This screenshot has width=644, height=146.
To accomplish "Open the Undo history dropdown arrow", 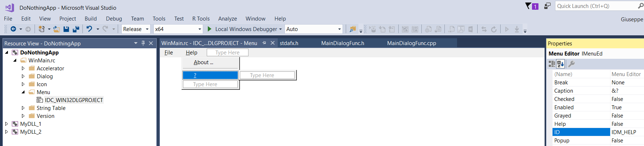I will pos(98,29).
